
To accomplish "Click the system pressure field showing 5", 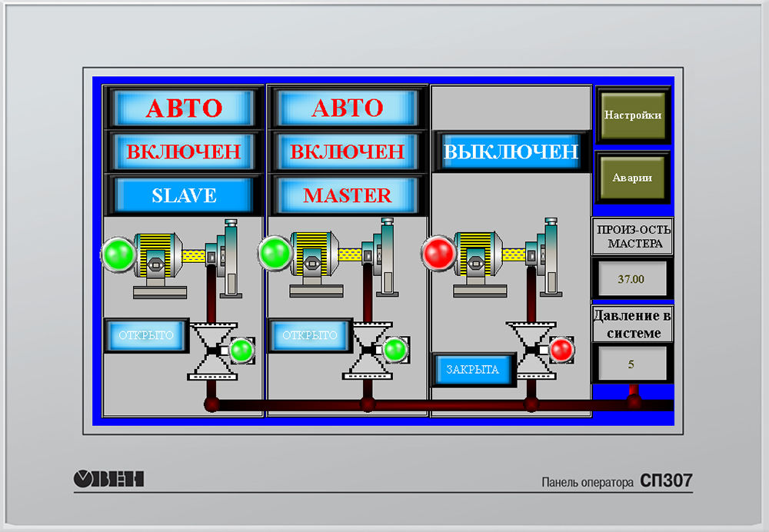I will [631, 364].
